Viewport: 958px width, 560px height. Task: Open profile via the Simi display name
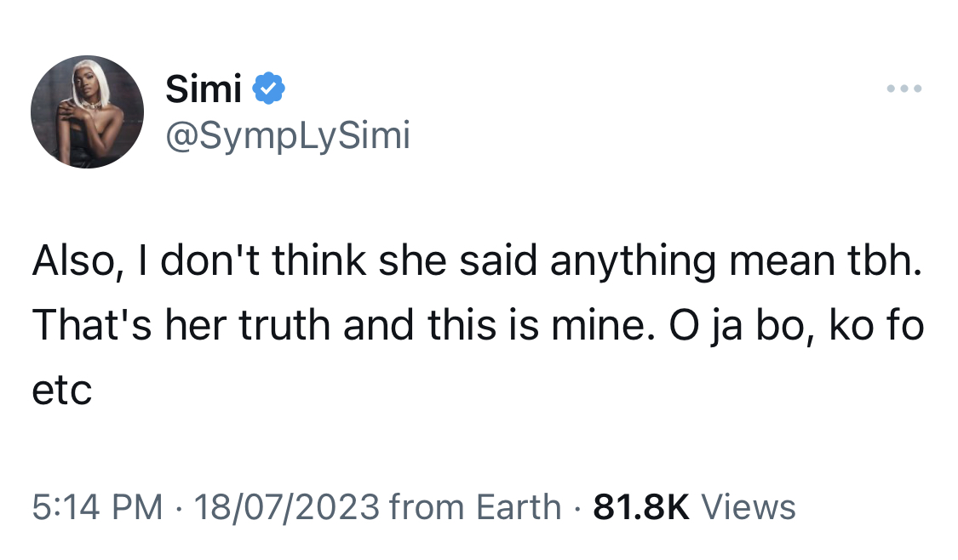tap(204, 89)
